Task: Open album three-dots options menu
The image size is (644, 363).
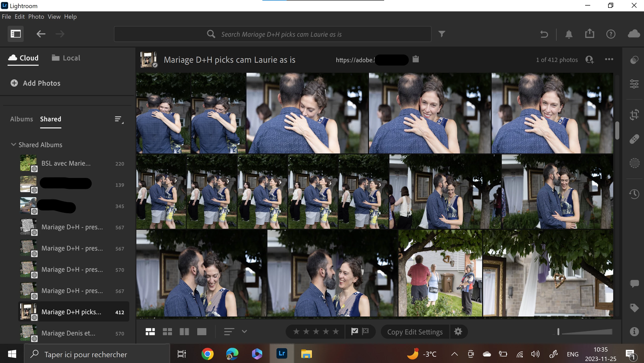Action: click(609, 59)
